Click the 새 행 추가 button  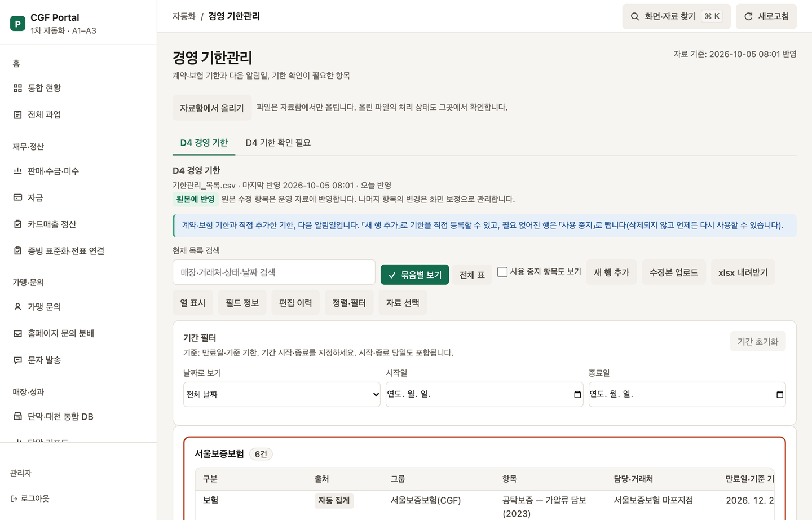[x=612, y=272]
